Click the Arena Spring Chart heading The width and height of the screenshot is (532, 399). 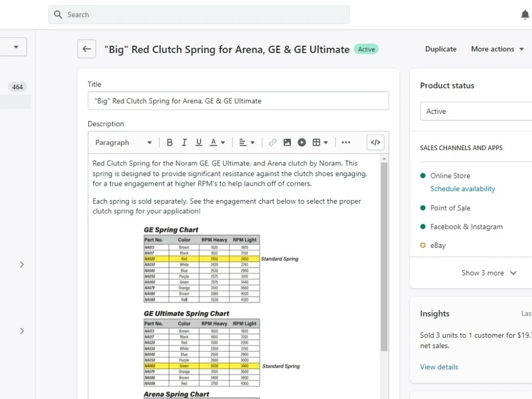point(177,394)
